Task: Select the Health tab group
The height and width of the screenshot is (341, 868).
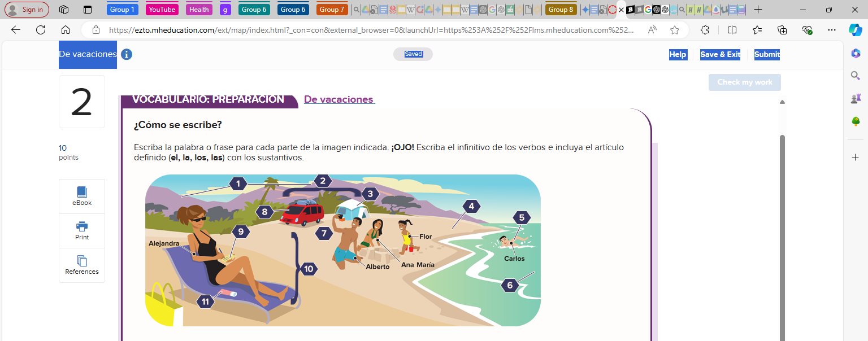Action: pos(198,10)
